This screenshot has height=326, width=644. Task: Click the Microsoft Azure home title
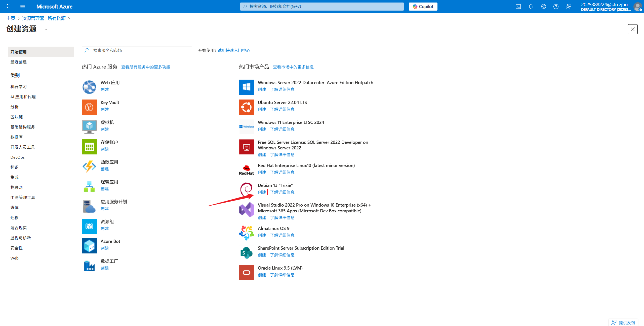click(x=54, y=7)
